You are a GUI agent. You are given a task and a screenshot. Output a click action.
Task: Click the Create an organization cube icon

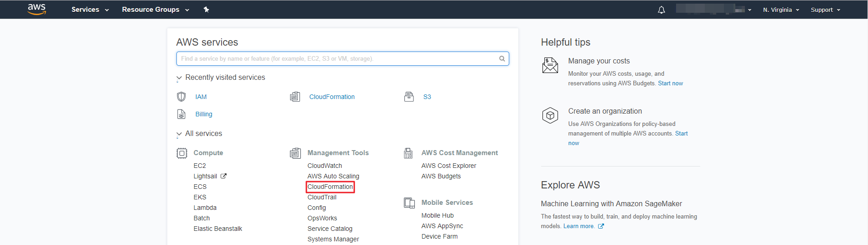tap(550, 115)
